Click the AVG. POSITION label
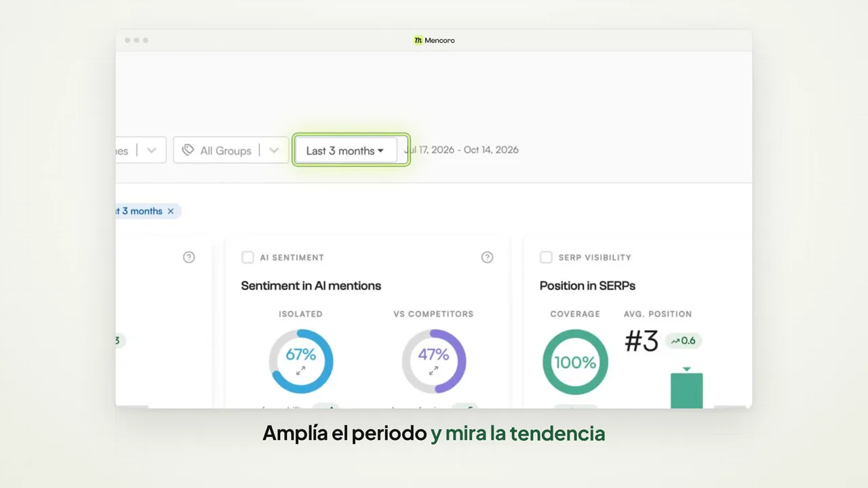The height and width of the screenshot is (488, 868). point(658,314)
